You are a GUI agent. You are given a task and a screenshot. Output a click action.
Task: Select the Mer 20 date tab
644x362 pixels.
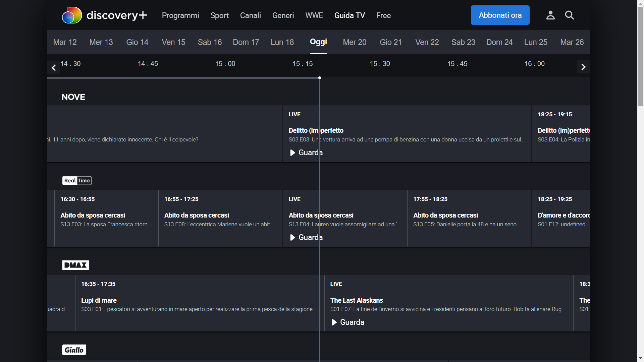[355, 42]
